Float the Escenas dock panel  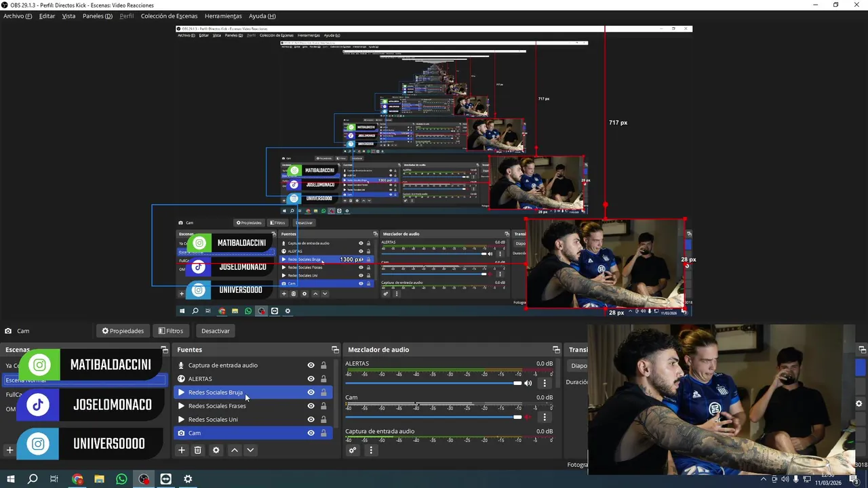coord(164,350)
